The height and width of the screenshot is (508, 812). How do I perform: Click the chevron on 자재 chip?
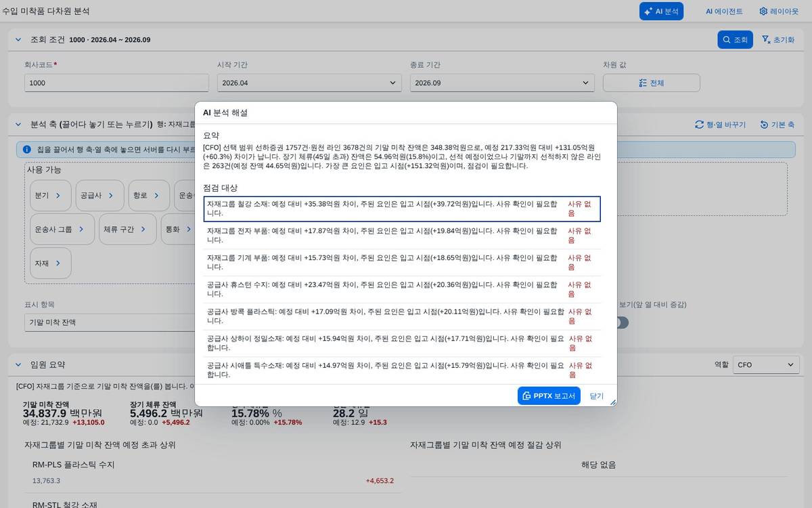[x=58, y=263]
